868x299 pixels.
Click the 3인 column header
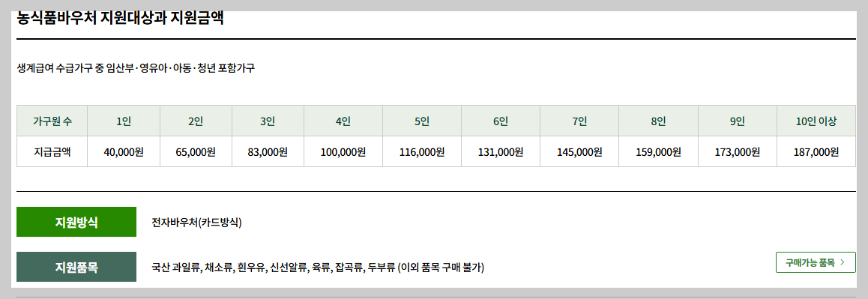click(x=268, y=121)
